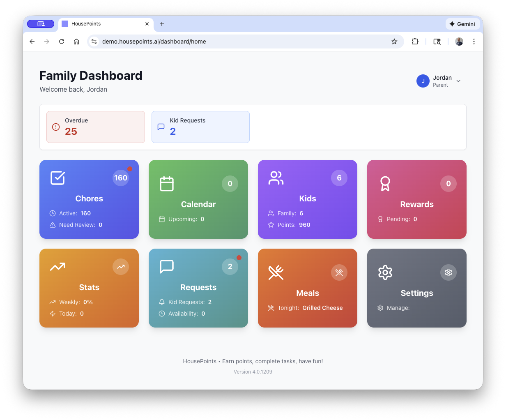Open the Calendar card icon
506x420 pixels.
coord(167,184)
